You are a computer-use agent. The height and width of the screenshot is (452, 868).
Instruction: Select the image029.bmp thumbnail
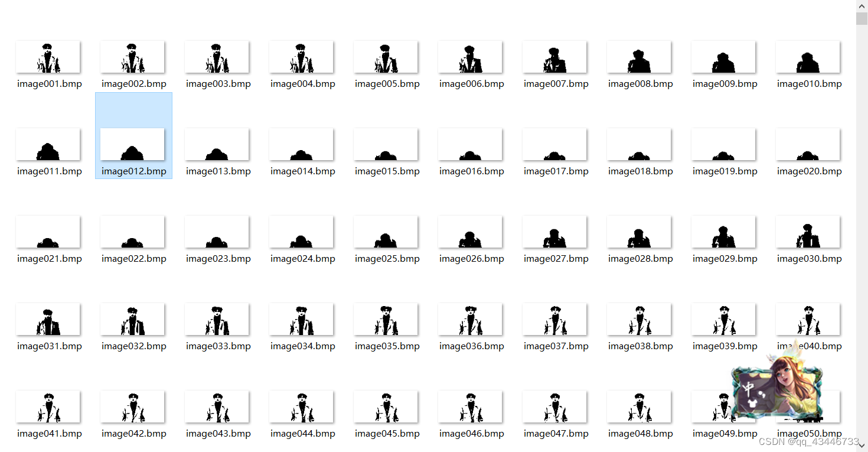pyautogui.click(x=723, y=232)
